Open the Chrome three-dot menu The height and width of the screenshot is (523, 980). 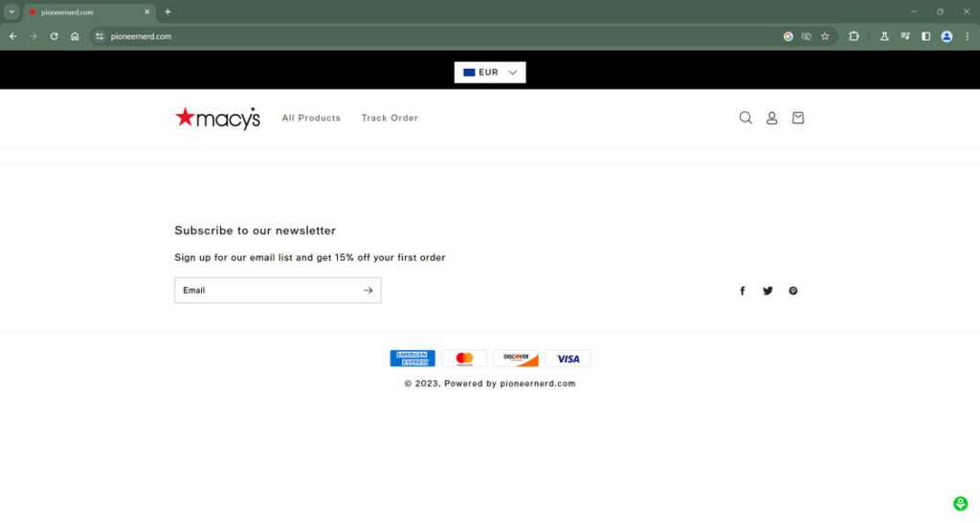(967, 36)
